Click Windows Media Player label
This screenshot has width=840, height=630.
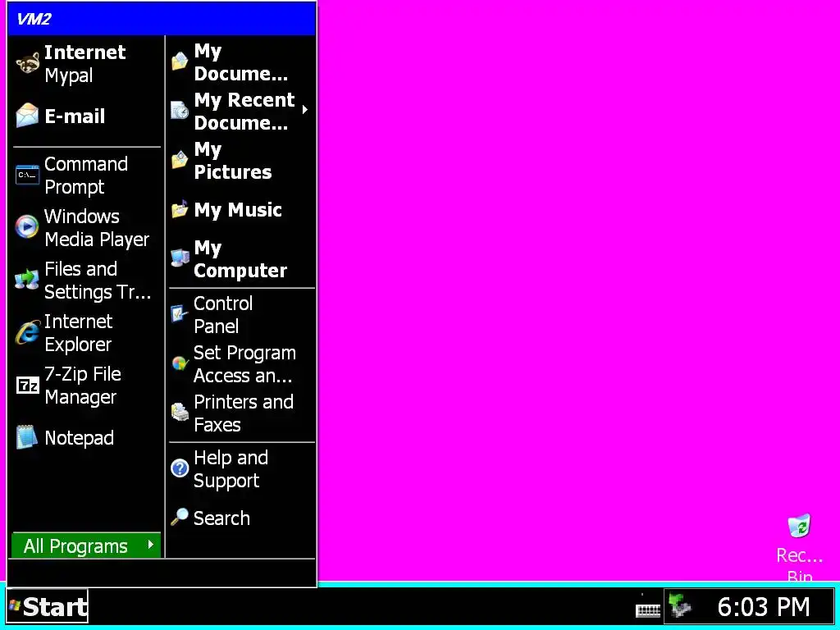click(x=97, y=228)
